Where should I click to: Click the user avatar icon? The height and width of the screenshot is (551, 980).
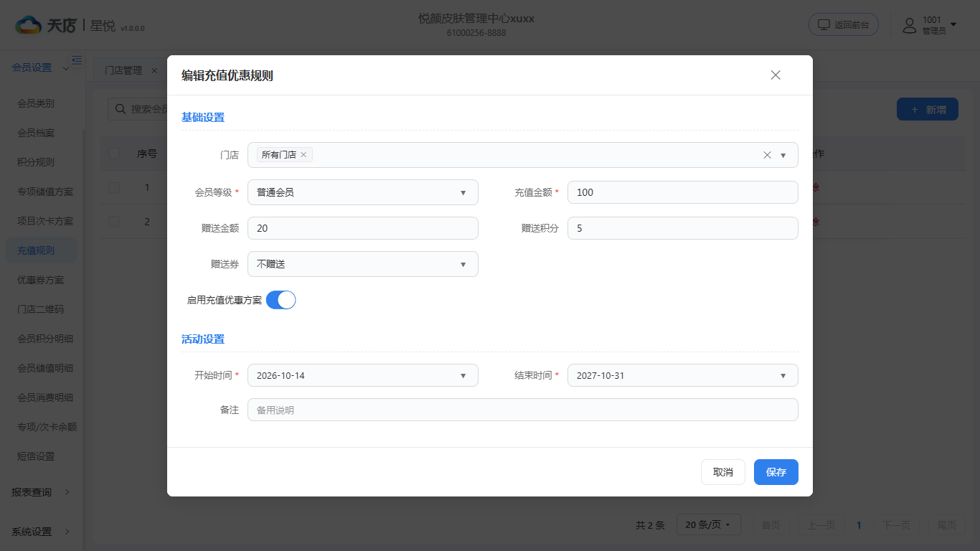910,25
